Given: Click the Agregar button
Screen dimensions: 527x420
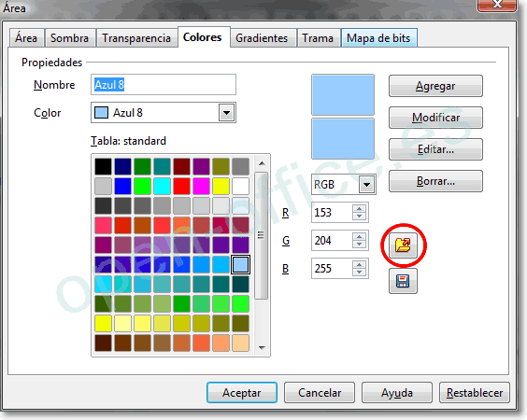Looking at the screenshot, I should point(435,86).
